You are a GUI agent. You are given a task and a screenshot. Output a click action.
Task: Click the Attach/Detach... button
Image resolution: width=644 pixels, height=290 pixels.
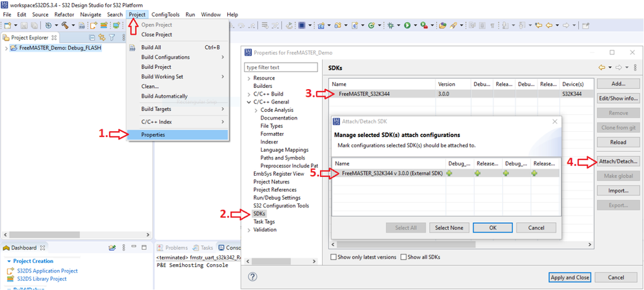pyautogui.click(x=618, y=161)
